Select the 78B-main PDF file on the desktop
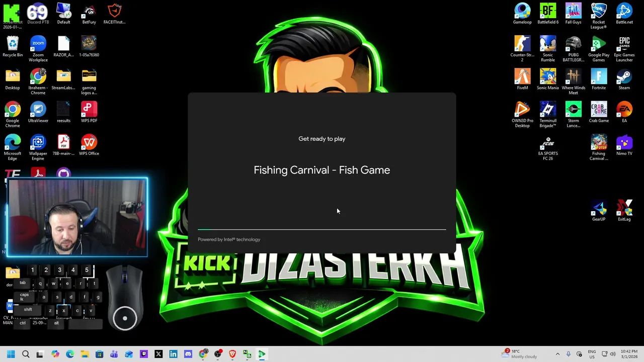The image size is (644, 362). pyautogui.click(x=63, y=145)
